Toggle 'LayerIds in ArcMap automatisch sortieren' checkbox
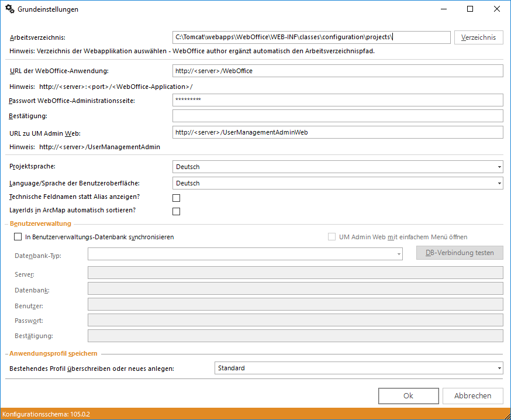Image resolution: width=511 pixels, height=420 pixels. (176, 211)
